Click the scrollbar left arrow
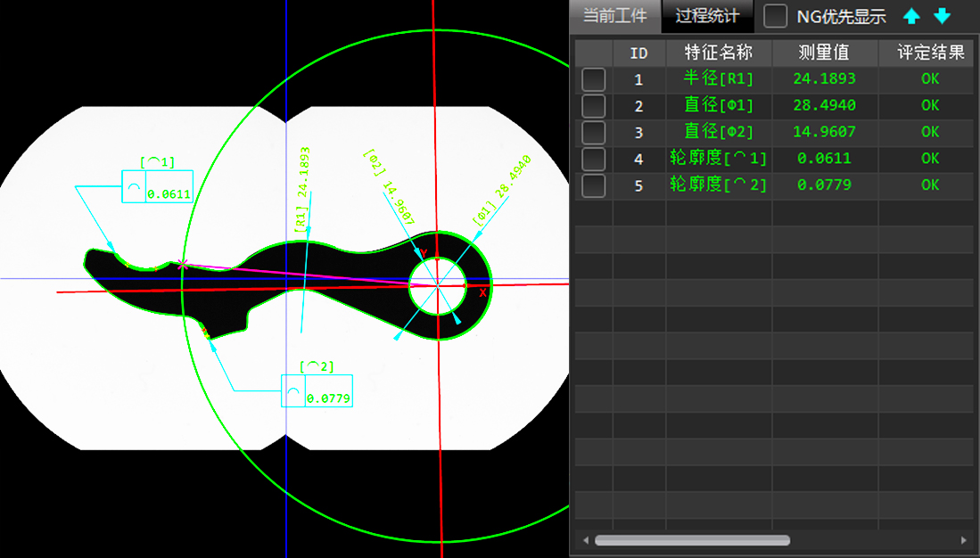Image resolution: width=980 pixels, height=558 pixels. [x=585, y=540]
